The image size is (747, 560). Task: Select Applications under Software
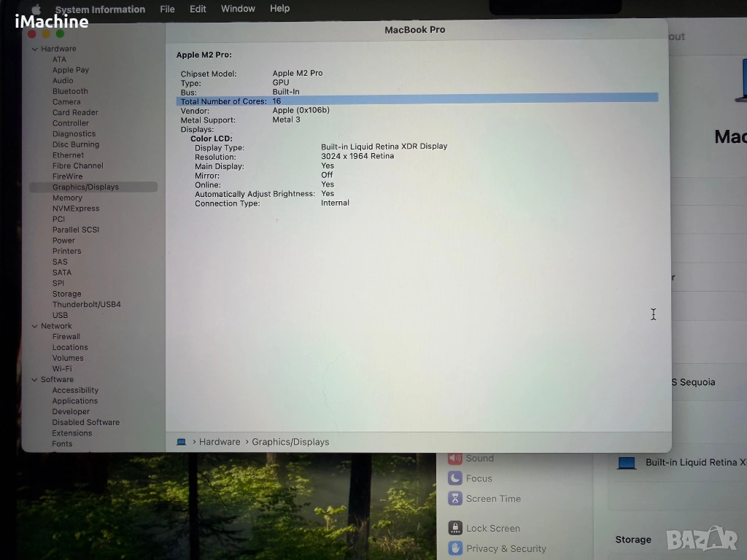coord(74,401)
